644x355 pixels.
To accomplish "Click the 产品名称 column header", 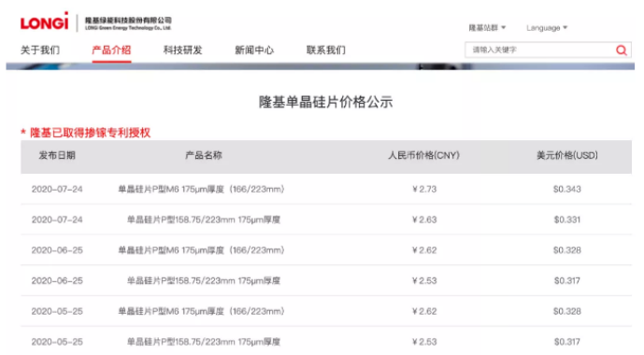I will [x=204, y=155].
